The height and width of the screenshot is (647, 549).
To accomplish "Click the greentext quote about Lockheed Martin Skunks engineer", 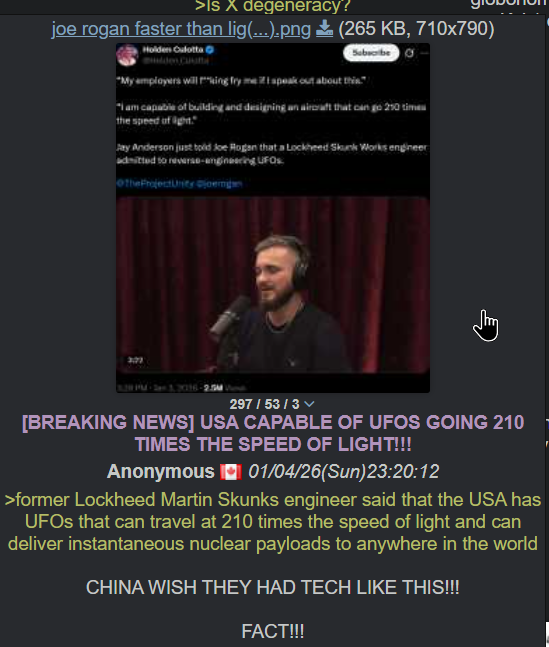I will coord(273,522).
